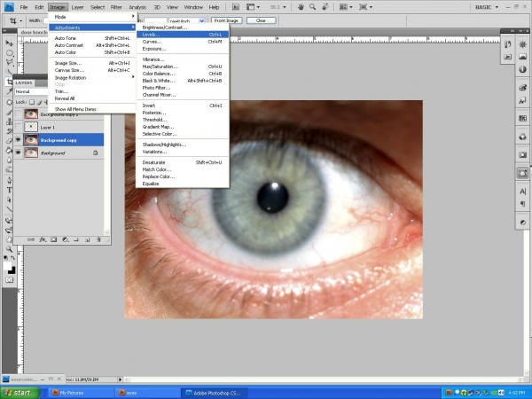Open the Styles panel icon
The height and width of the screenshot is (399, 532).
click(x=523, y=100)
